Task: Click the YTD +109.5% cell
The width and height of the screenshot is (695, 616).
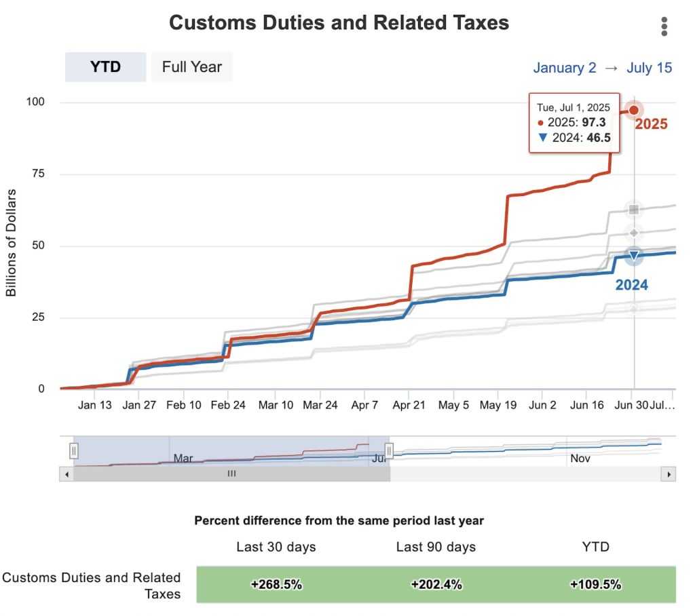Action: coord(596,585)
